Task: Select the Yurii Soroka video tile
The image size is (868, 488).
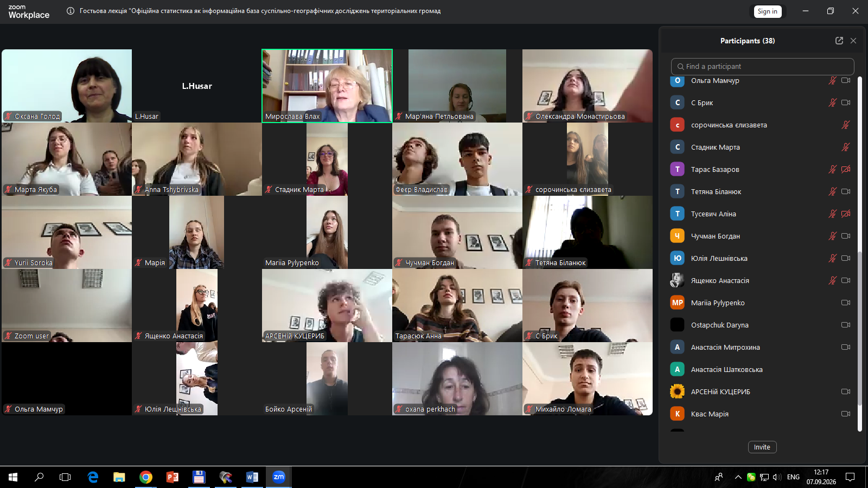Action: 67,232
